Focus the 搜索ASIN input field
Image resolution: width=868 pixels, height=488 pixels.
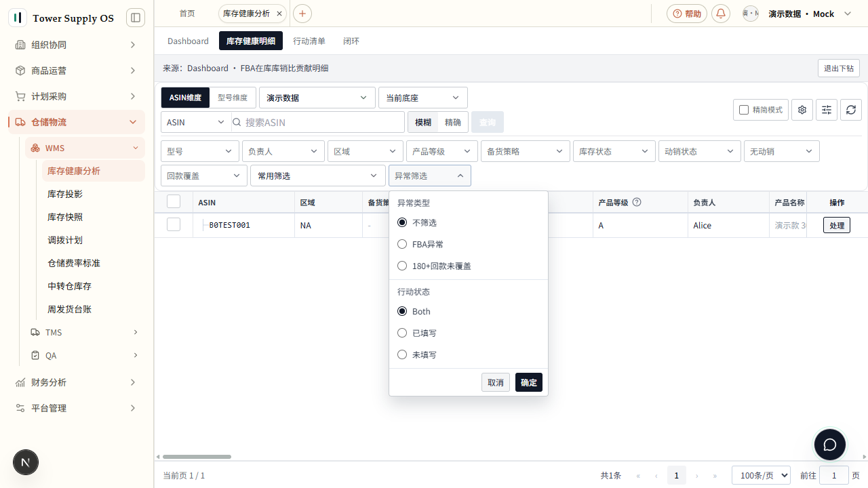pos(317,122)
